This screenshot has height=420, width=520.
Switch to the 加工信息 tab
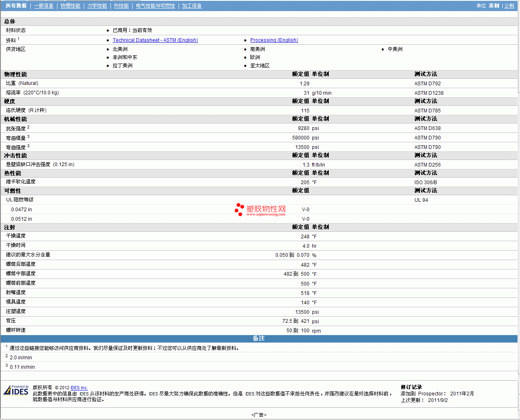[x=192, y=6]
